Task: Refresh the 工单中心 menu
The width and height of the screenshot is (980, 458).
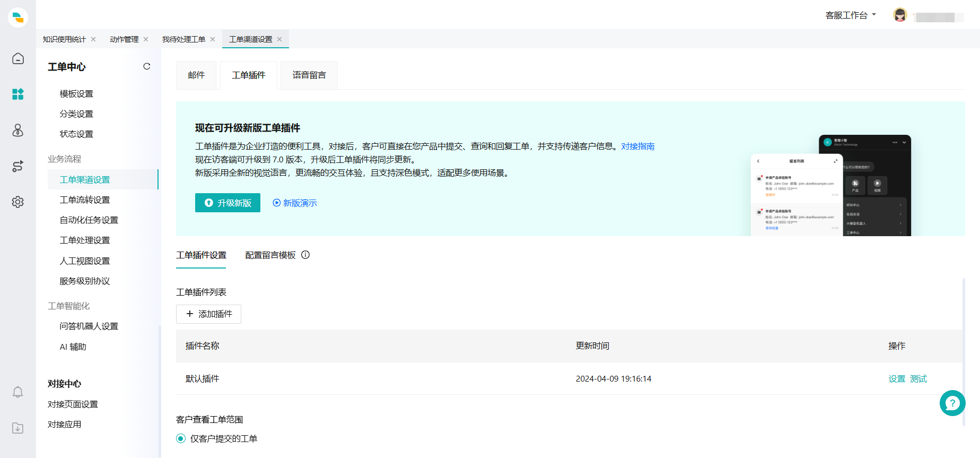Action: tap(147, 66)
